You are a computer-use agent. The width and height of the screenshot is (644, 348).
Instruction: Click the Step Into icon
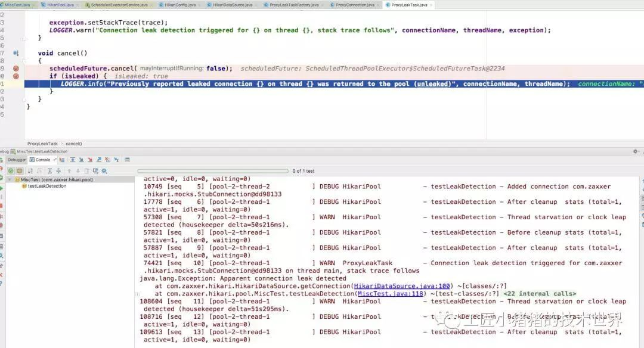(81, 160)
